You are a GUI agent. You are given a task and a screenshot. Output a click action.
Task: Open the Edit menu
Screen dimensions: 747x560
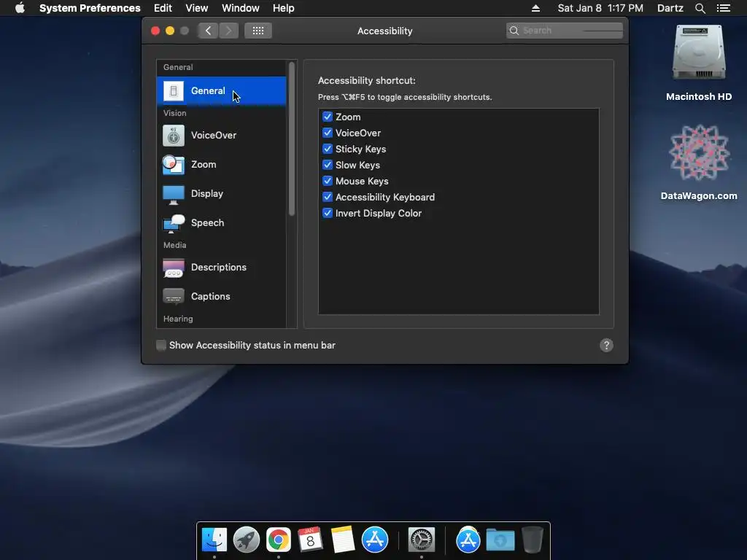coord(163,8)
